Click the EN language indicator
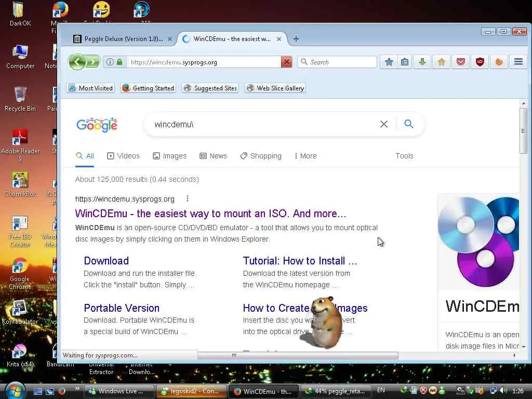The image size is (532, 399). [x=381, y=390]
